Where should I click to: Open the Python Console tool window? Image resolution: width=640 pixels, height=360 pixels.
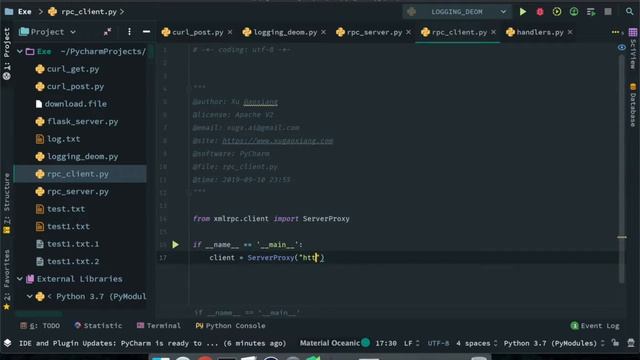[x=230, y=326]
